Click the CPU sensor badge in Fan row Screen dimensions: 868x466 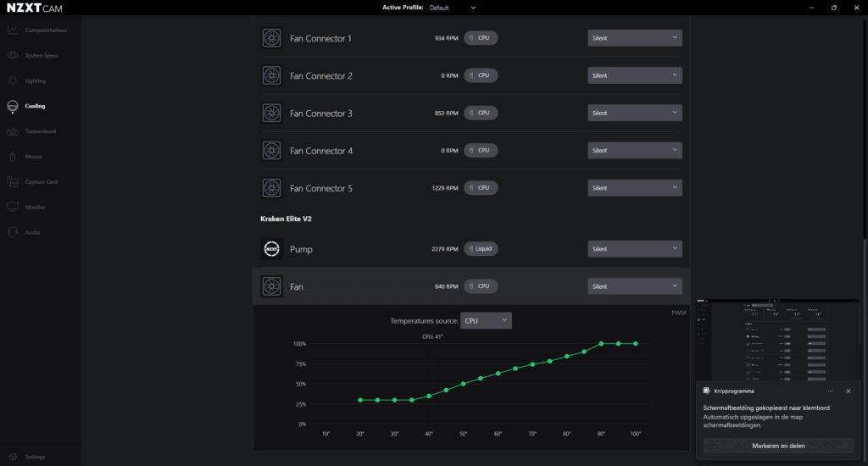(481, 286)
